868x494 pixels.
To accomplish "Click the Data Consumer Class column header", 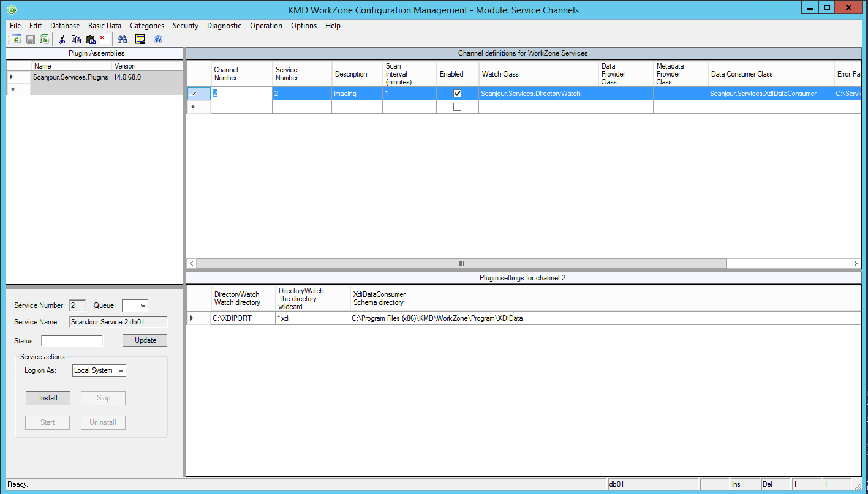I will click(x=771, y=74).
